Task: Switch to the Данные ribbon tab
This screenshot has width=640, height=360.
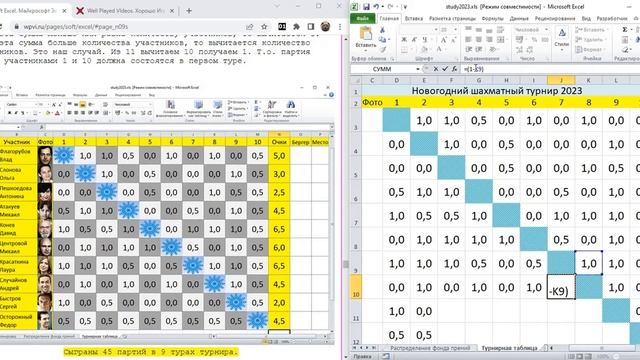Action: (519, 18)
